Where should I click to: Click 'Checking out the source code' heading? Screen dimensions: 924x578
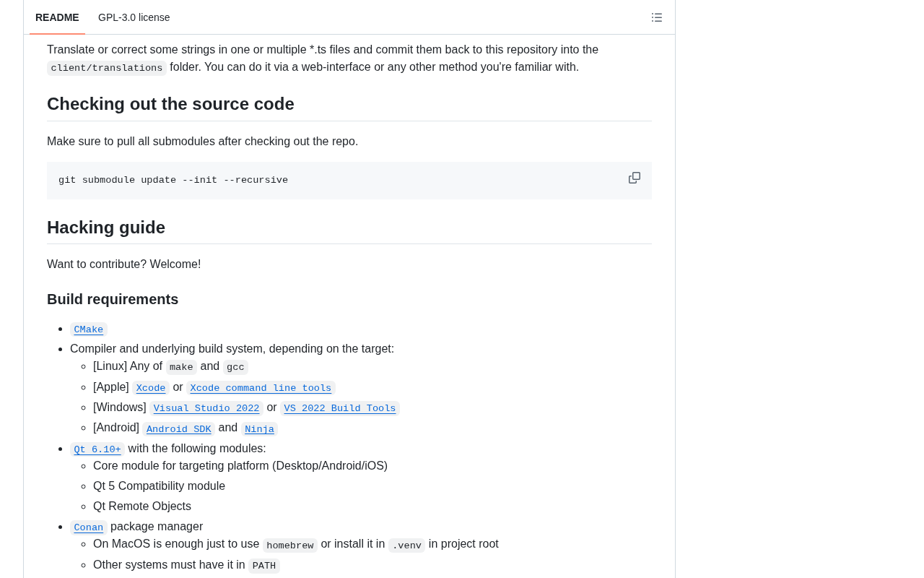[170, 104]
